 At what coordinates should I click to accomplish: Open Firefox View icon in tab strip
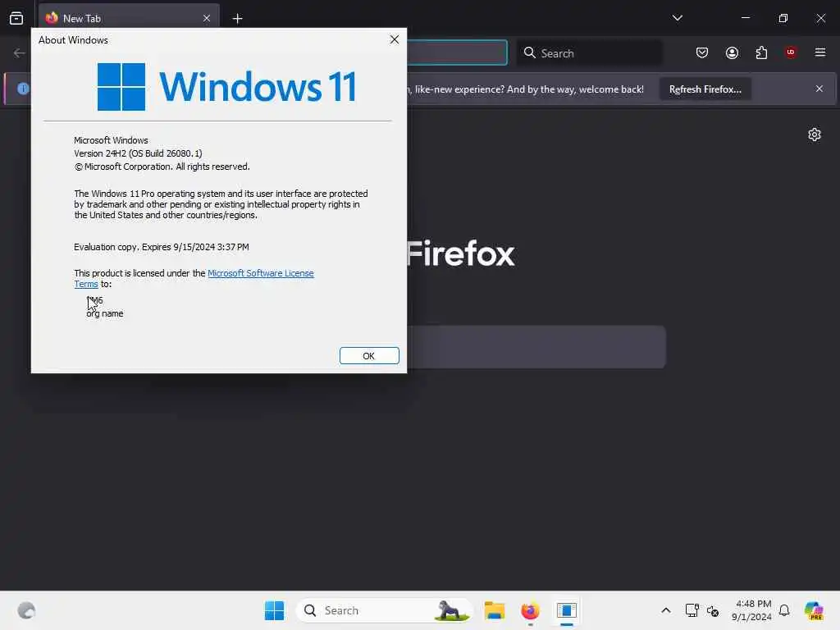[x=16, y=18]
